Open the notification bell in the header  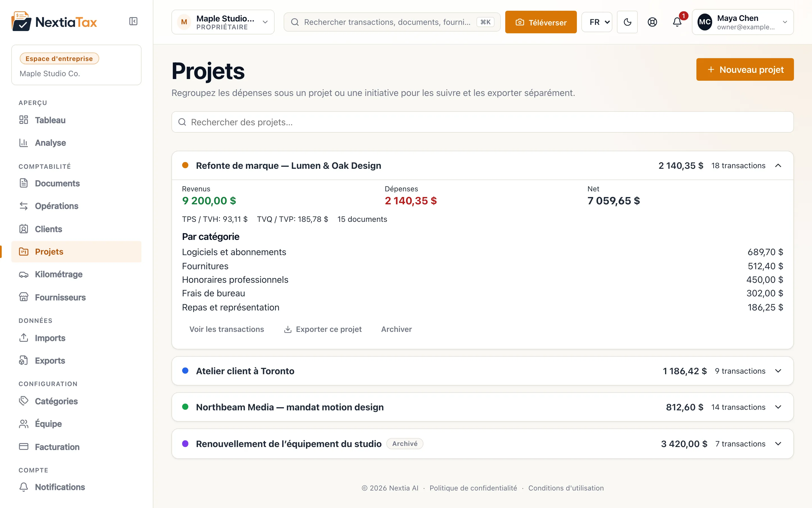677,22
